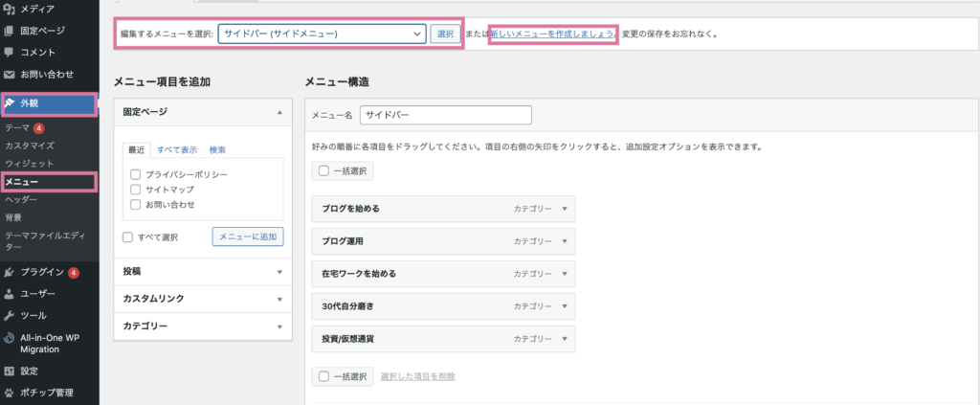Click the All-in-One WP Migration icon
This screenshot has height=405, width=980.
click(9, 338)
